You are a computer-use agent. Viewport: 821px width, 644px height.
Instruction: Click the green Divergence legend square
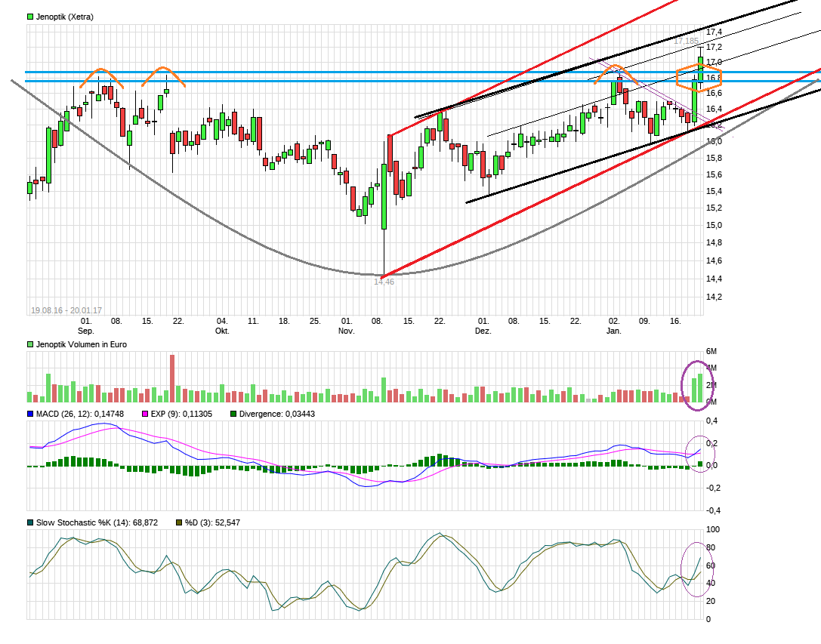[x=233, y=414]
